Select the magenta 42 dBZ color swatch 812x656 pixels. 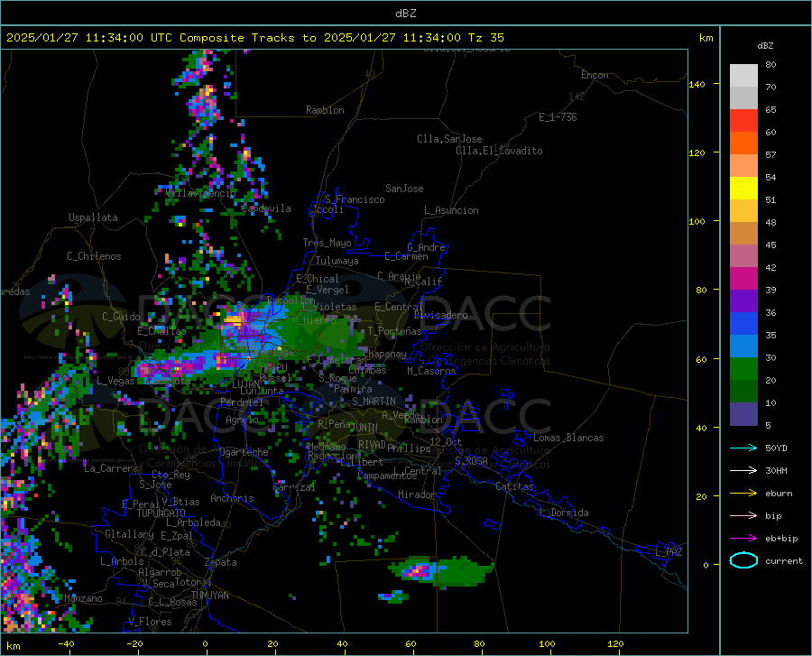click(743, 279)
